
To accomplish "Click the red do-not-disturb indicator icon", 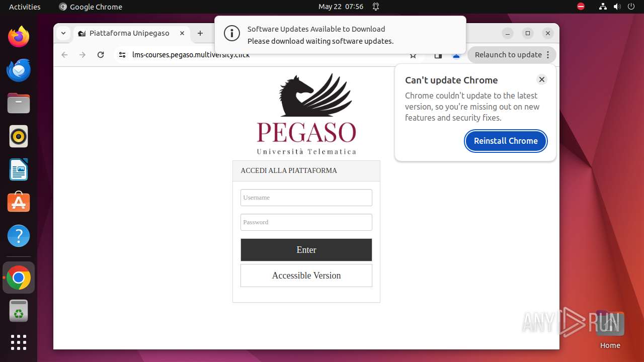I will 581,7.
